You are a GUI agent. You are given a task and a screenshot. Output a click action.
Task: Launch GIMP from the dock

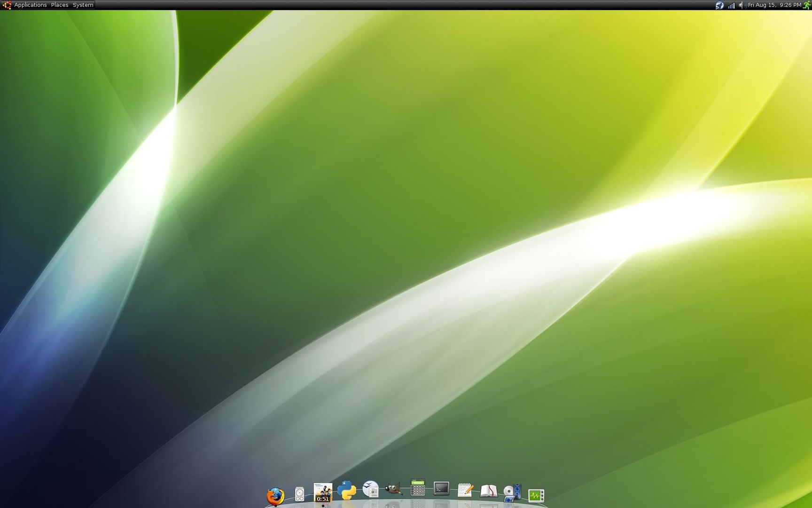[x=394, y=489]
